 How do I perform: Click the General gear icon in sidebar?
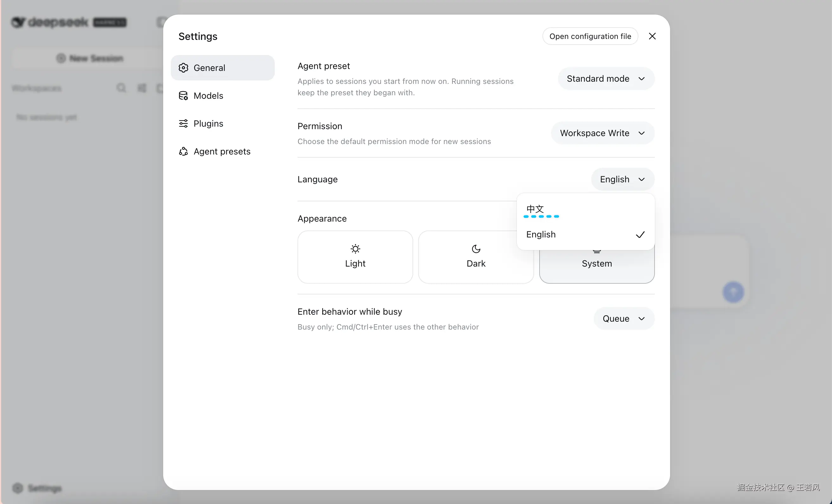click(x=183, y=68)
